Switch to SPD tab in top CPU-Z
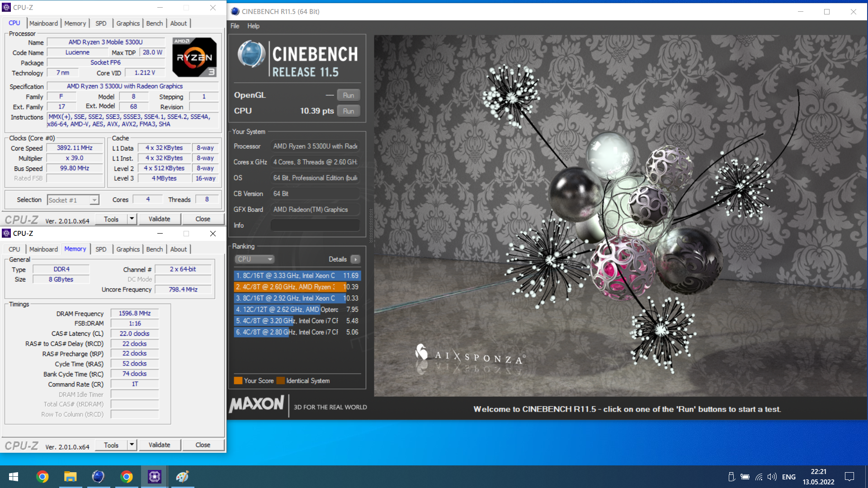 (101, 23)
